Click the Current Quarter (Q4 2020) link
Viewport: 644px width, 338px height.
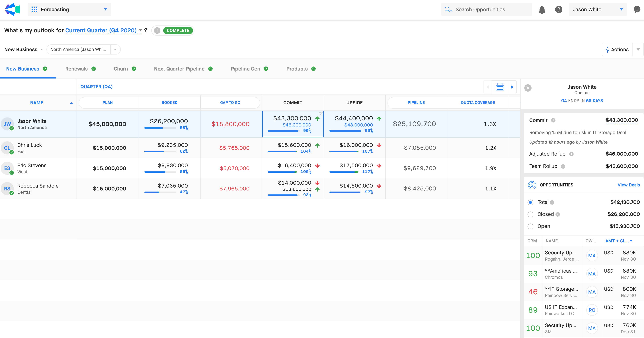(101, 31)
